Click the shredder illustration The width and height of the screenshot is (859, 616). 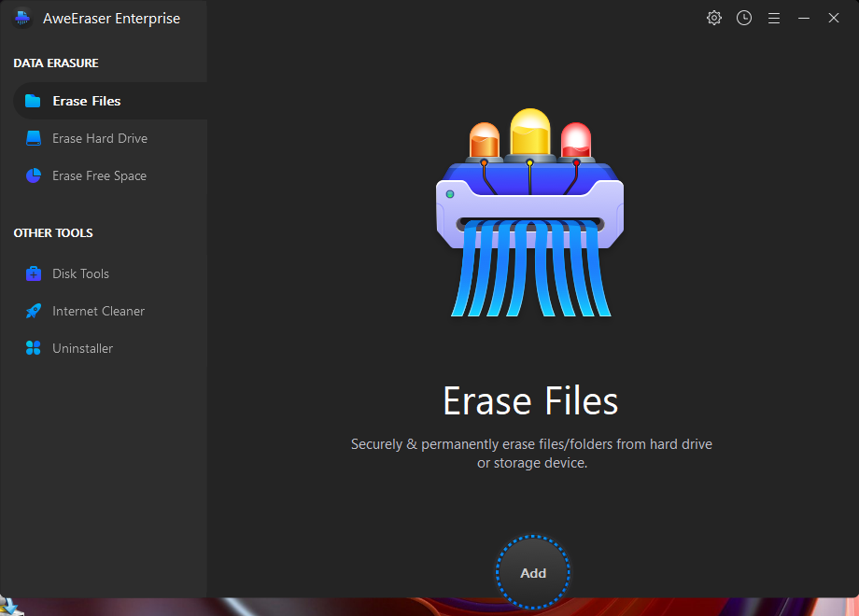529,213
